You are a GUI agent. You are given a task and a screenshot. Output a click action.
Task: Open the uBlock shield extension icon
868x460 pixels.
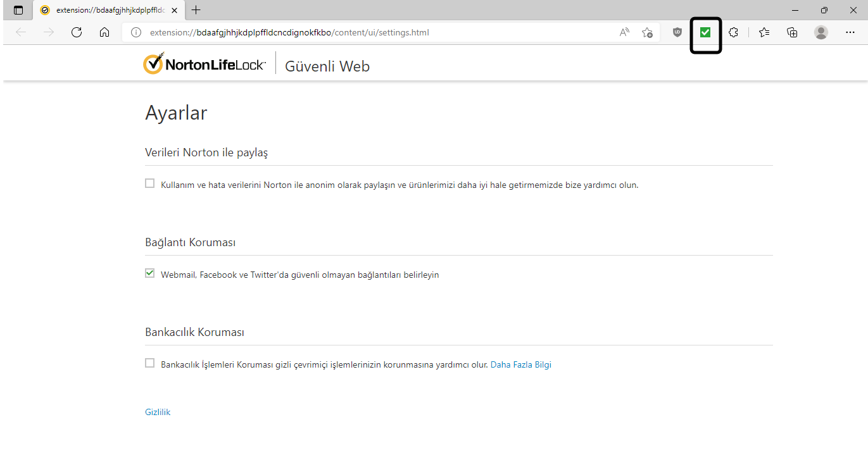click(x=677, y=32)
